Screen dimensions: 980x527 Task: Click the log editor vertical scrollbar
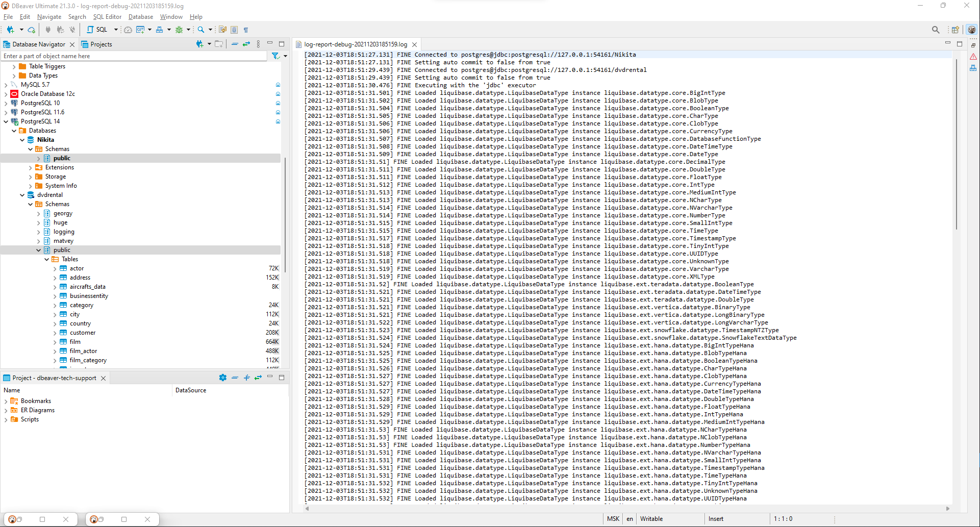(957, 144)
